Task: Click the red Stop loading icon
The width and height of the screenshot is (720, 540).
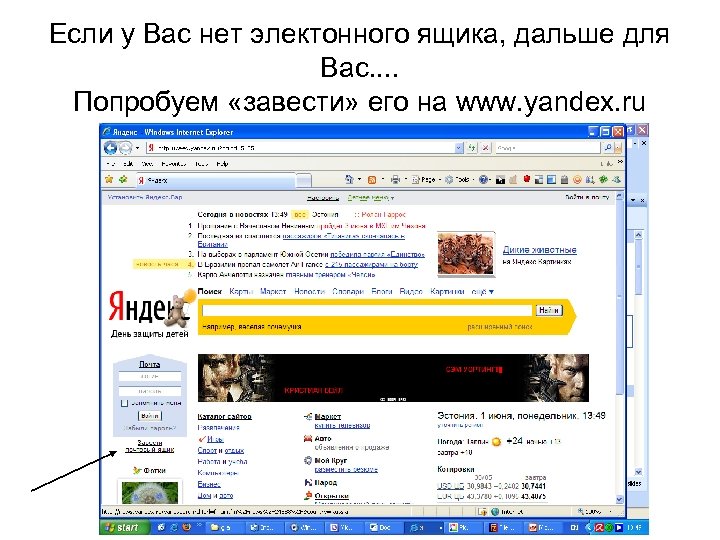Action: [x=485, y=148]
